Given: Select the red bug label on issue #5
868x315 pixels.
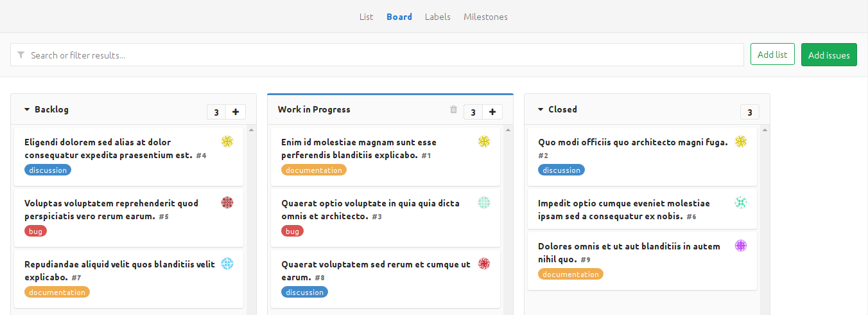Looking at the screenshot, I should [36, 231].
